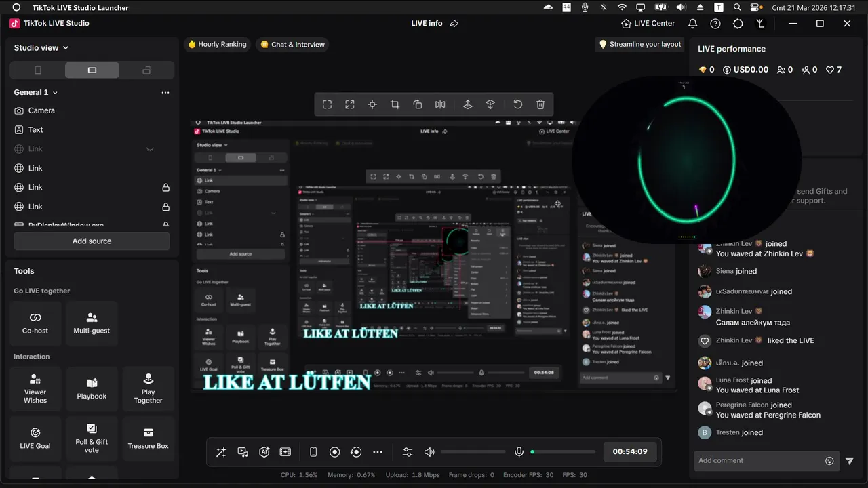Screen dimensions: 868x488
Task: Click 'Peregrine Falcon joined' chat entry
Action: (x=753, y=405)
